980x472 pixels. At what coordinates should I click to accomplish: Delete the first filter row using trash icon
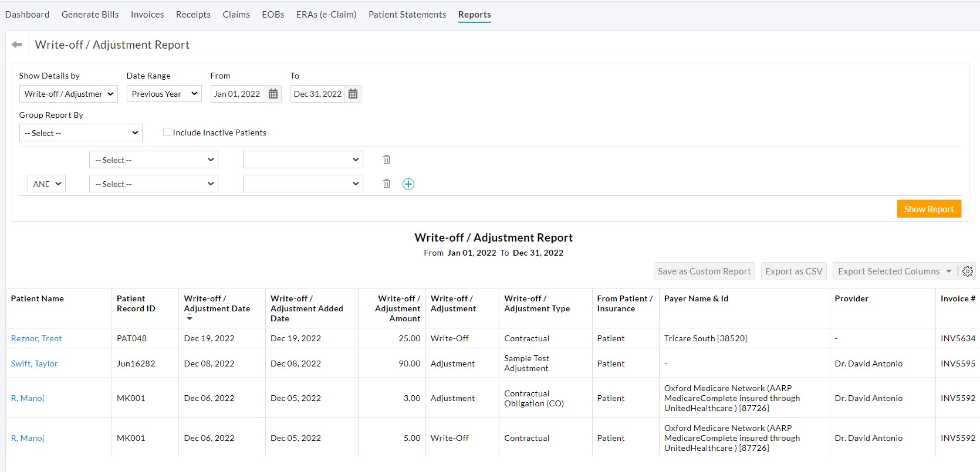[x=387, y=159]
